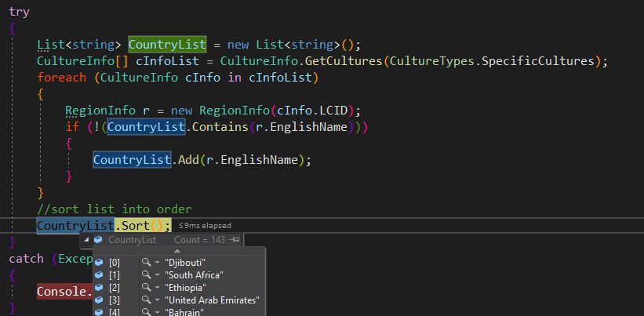Pin the CountryList datatip to source
644x316 pixels.
[x=235, y=240]
